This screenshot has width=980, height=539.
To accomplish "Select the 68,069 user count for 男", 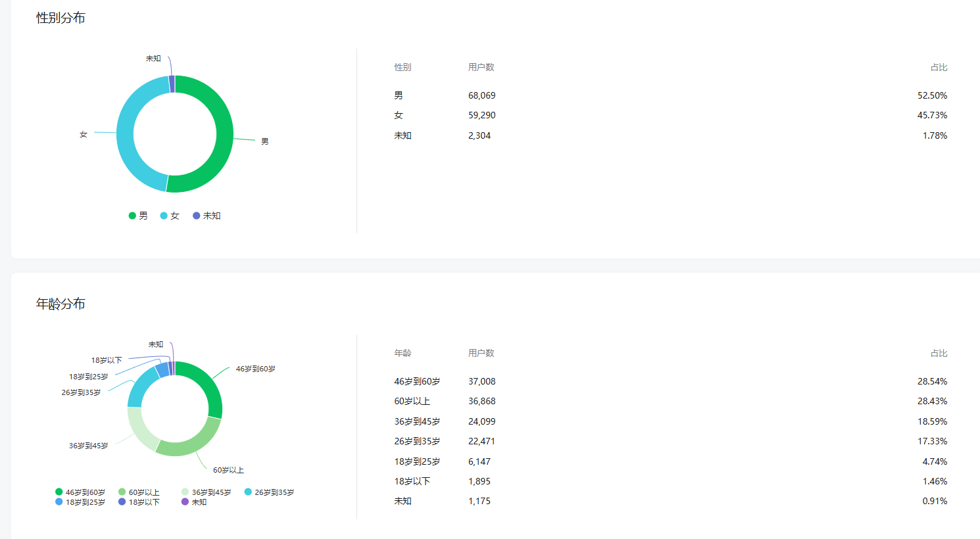I will tap(481, 95).
